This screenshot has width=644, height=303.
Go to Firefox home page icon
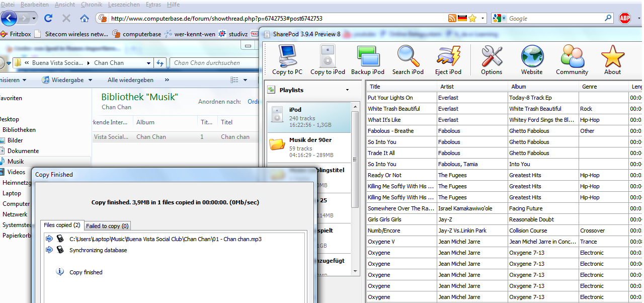point(85,18)
